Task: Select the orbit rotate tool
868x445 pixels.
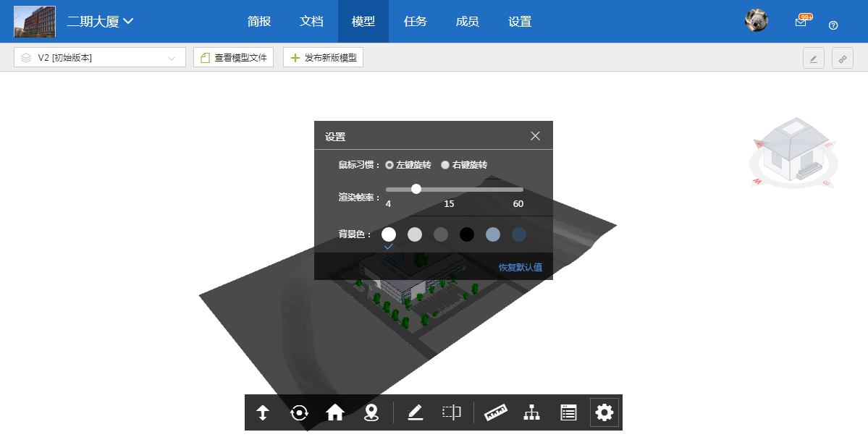Action: tap(298, 412)
